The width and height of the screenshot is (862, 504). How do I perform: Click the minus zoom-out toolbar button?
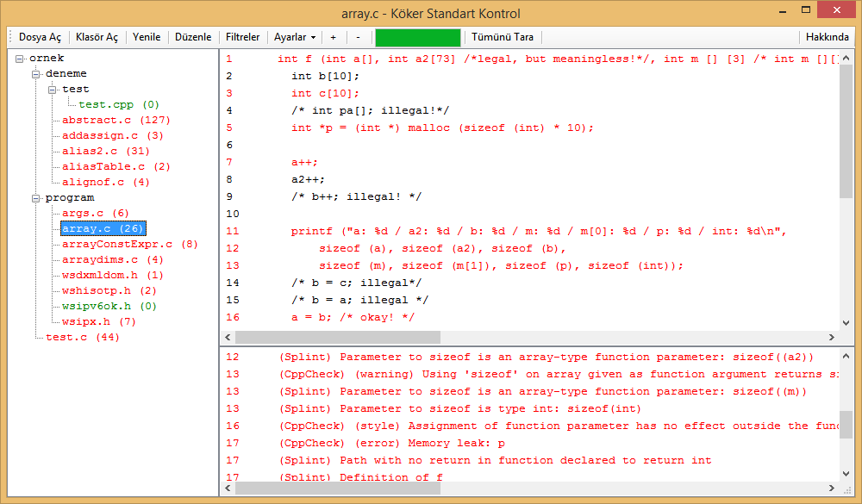(x=358, y=37)
